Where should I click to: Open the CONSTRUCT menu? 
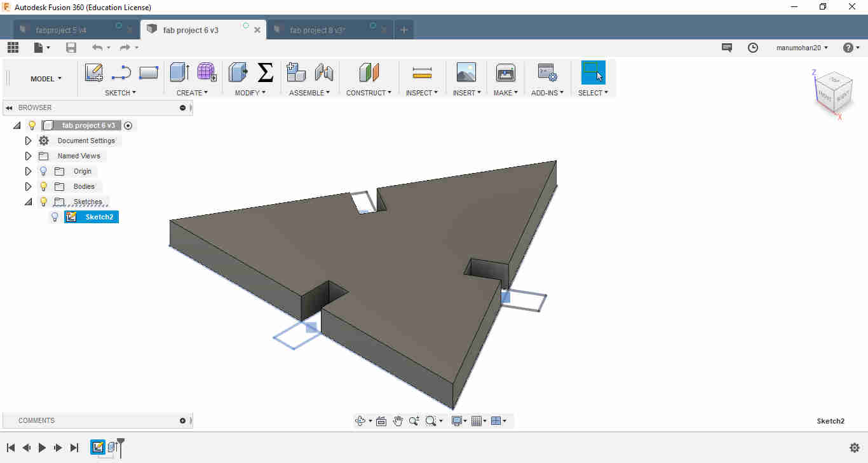369,93
